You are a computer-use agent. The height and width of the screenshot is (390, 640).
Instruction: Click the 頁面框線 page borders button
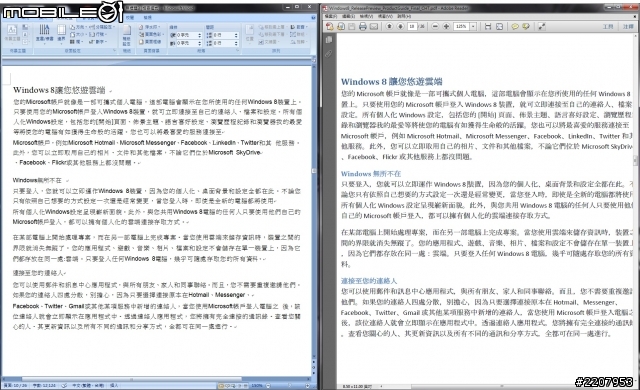150,42
